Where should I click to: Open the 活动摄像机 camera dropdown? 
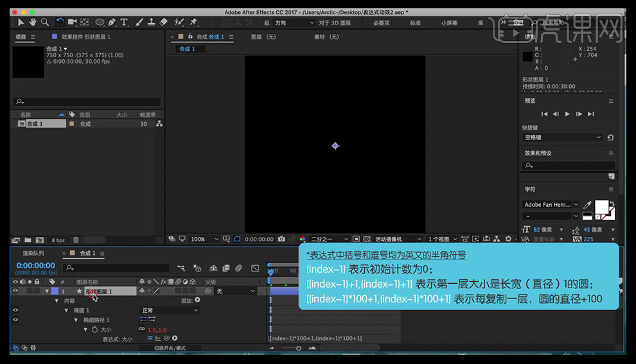pyautogui.click(x=398, y=239)
